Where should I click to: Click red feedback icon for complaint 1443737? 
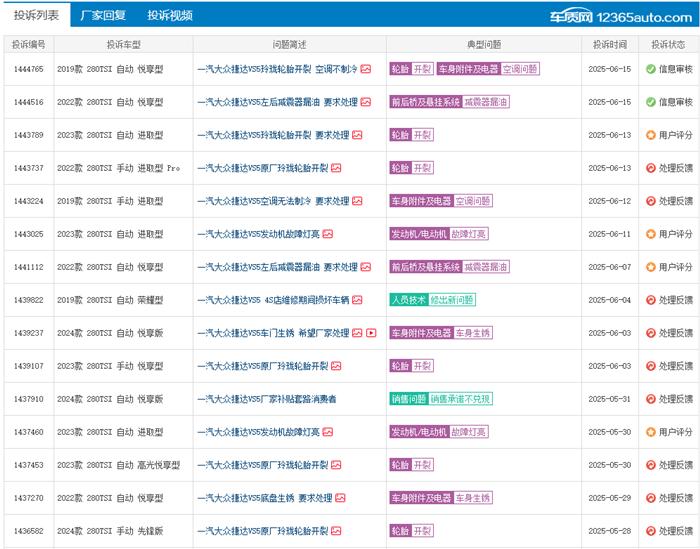point(650,168)
